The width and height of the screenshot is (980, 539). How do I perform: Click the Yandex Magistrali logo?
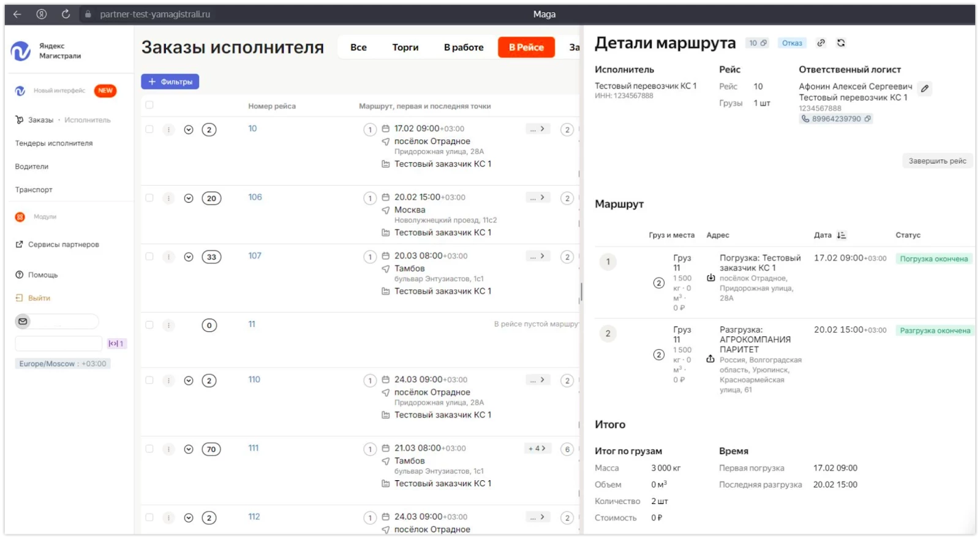[21, 51]
